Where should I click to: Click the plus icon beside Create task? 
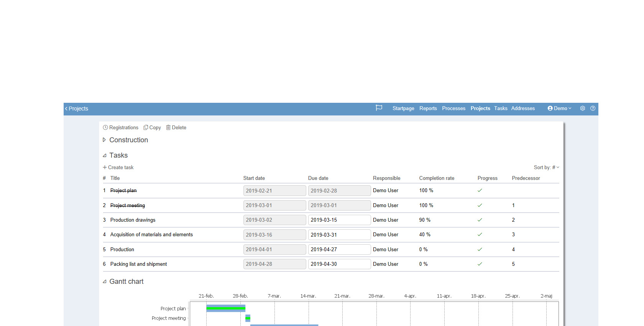[x=105, y=167]
